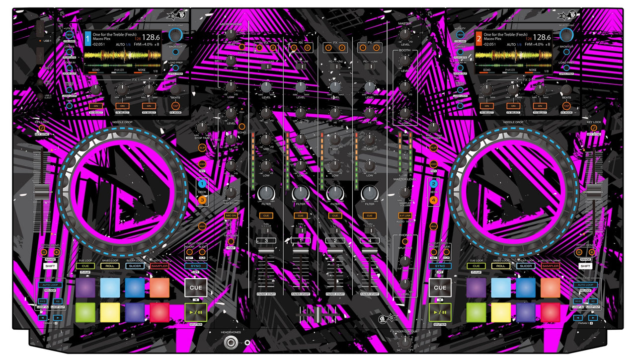636x364 pixels.
Task: Toggle the MIC ON button
Action: click(x=231, y=216)
